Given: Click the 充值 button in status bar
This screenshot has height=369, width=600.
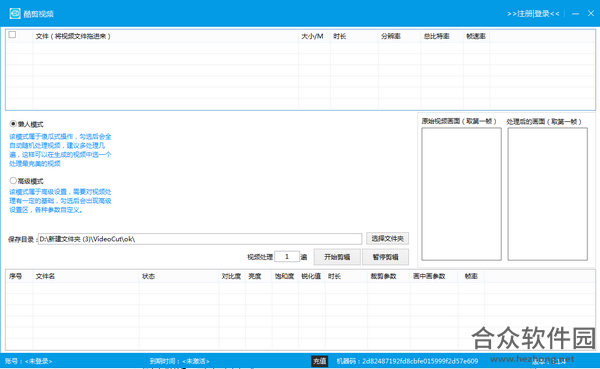Looking at the screenshot, I should coord(320,361).
